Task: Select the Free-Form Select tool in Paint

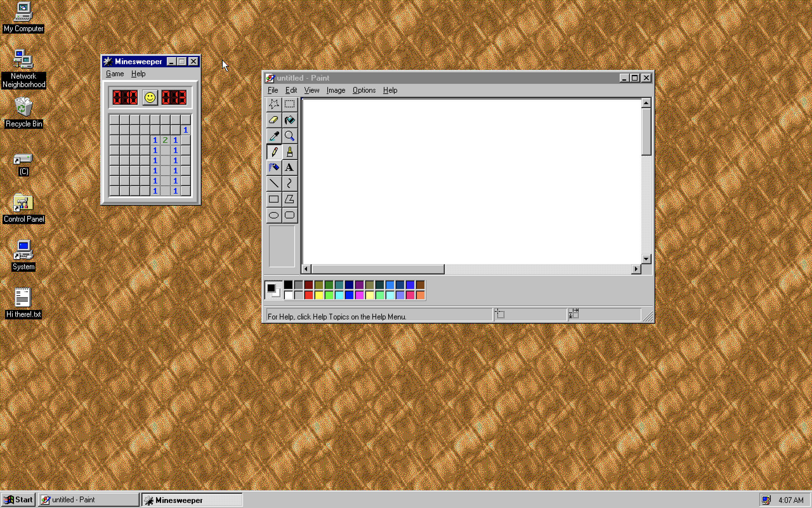Action: [274, 104]
